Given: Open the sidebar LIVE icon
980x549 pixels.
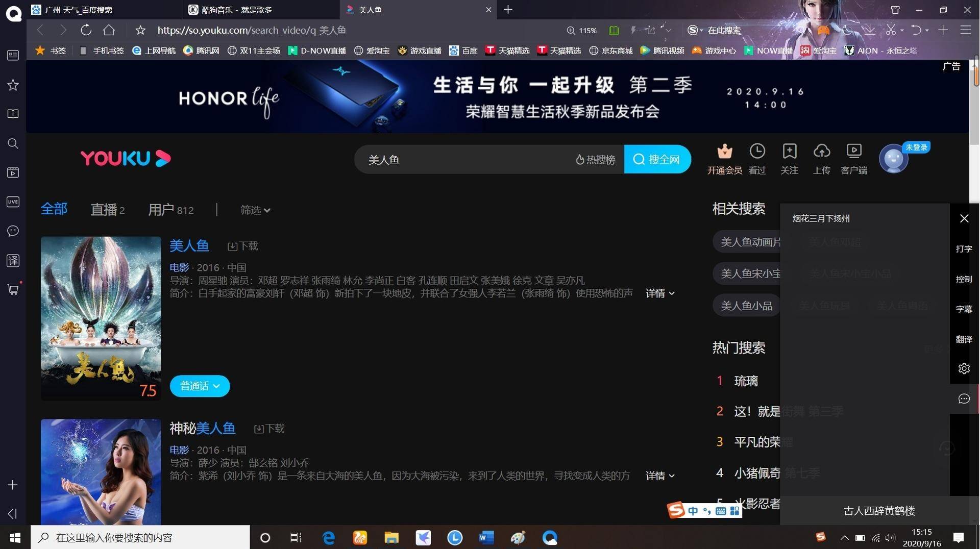Looking at the screenshot, I should pyautogui.click(x=13, y=202).
